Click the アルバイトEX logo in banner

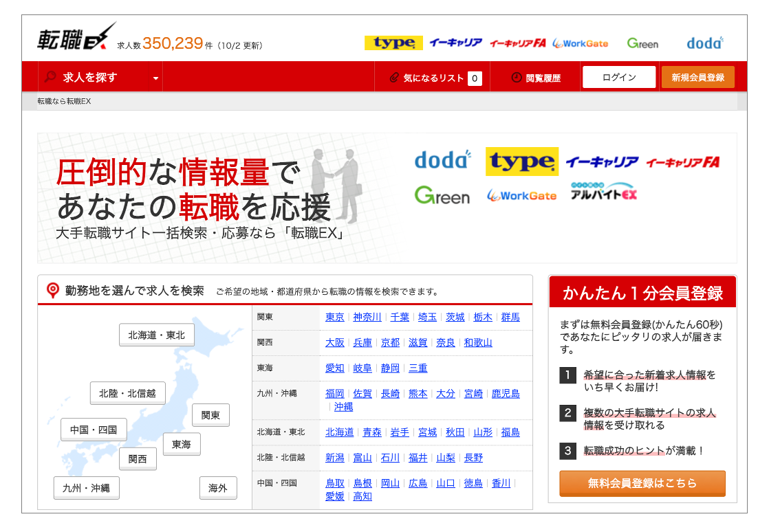[604, 192]
